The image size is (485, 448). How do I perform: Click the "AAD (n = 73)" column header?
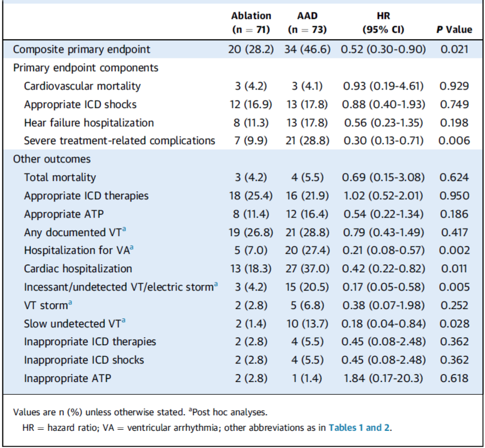307,22
